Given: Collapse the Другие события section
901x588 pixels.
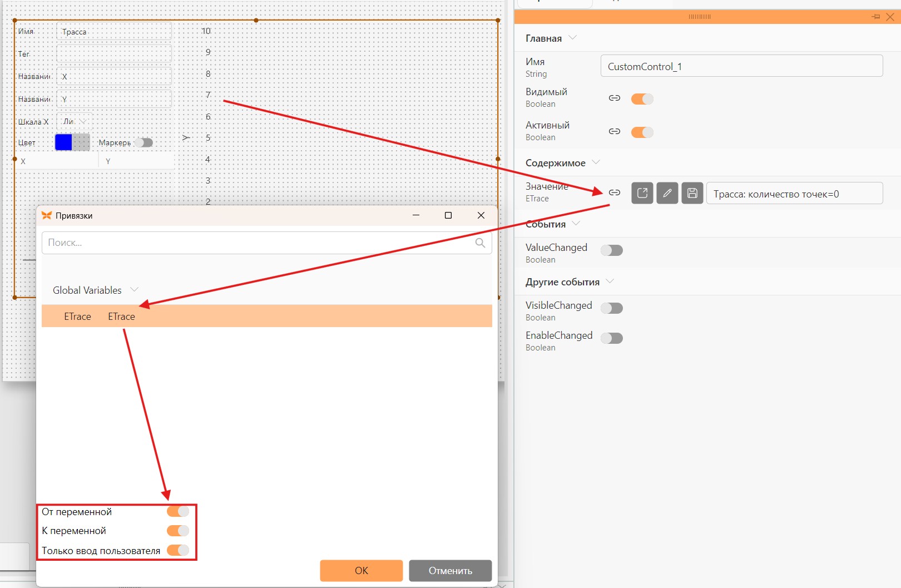Looking at the screenshot, I should [610, 281].
